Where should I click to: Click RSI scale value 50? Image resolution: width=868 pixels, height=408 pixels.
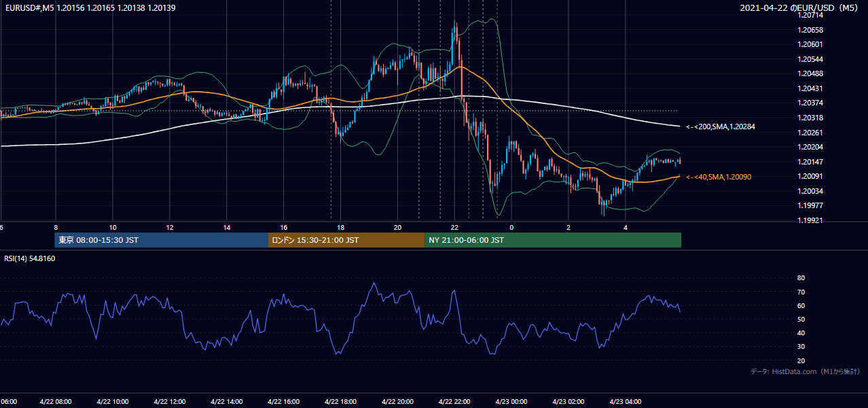[801, 319]
